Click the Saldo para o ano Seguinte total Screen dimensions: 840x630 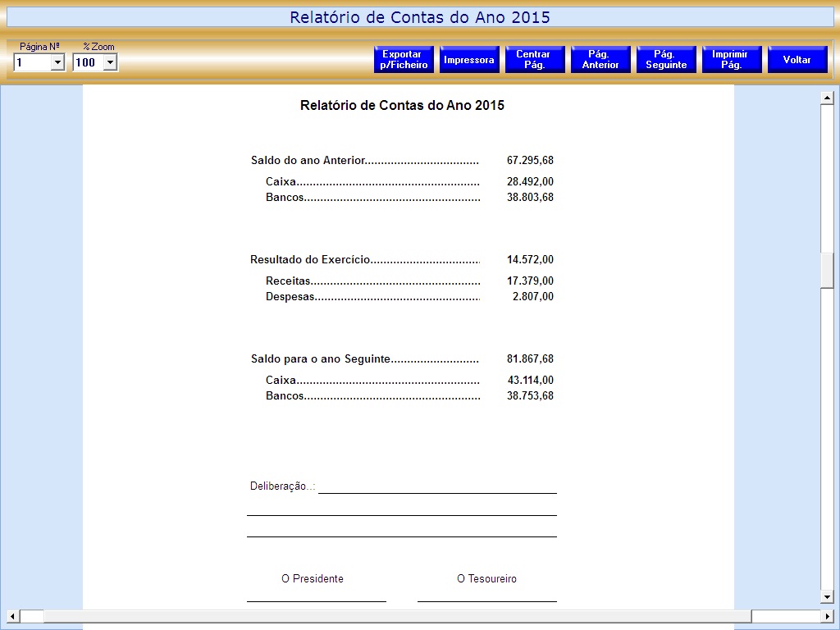(x=530, y=359)
